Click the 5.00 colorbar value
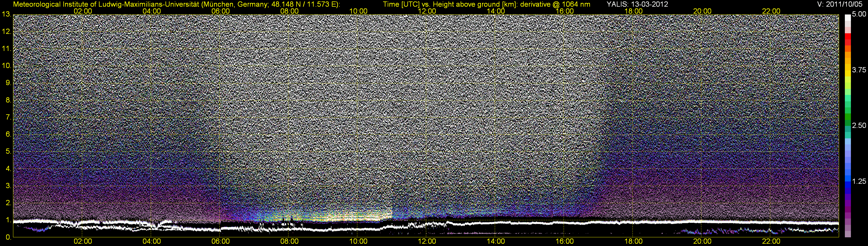 pos(859,14)
